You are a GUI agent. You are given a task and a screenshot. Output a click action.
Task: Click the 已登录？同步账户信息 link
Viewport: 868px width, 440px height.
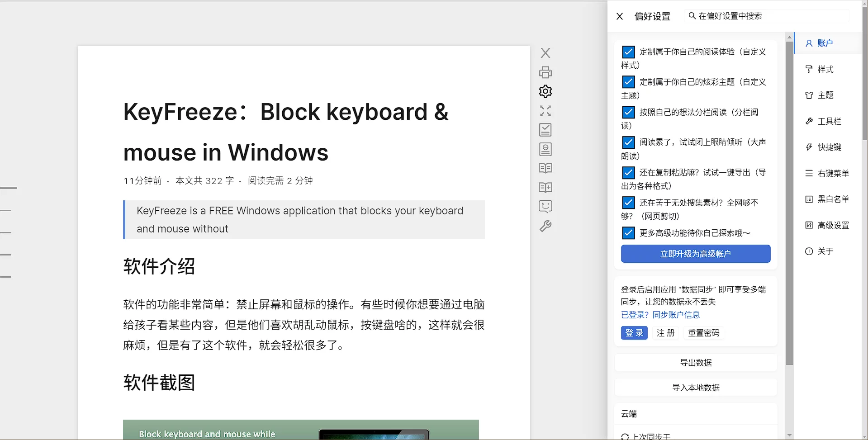660,315
